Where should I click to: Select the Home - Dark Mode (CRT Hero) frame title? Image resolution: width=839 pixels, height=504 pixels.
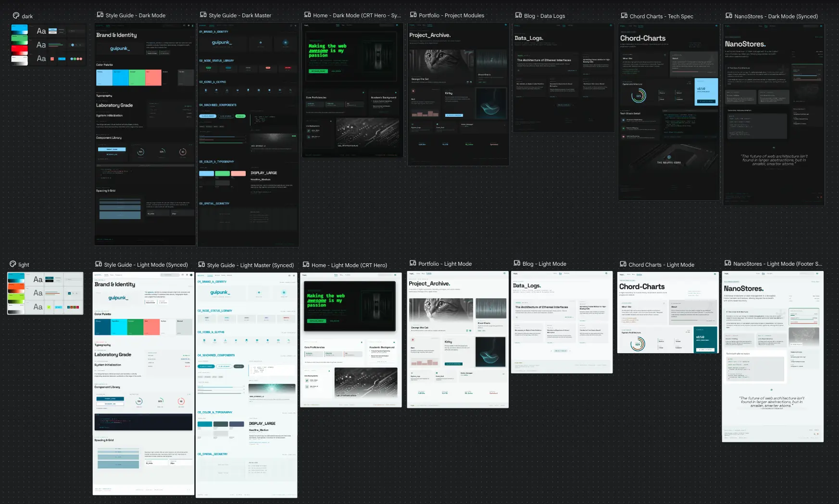pos(357,15)
